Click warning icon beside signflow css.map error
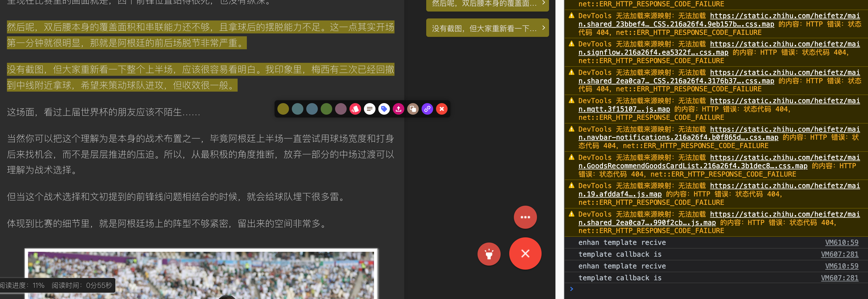Viewport: 868px width, 299px height. click(x=572, y=44)
